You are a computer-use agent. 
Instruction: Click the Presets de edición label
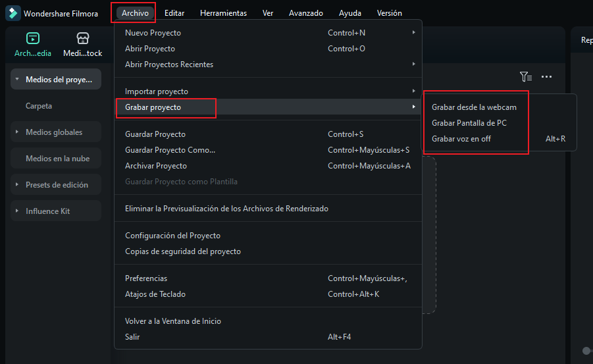(x=57, y=185)
